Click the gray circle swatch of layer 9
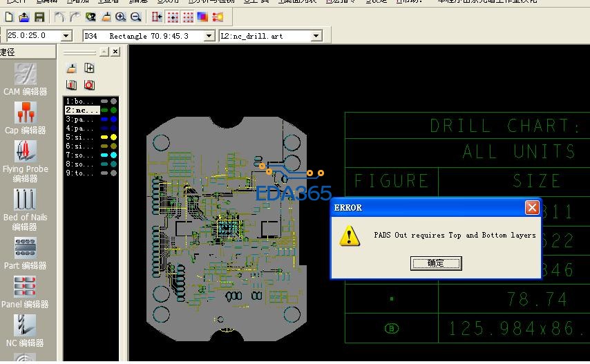The width and height of the screenshot is (590, 364). (113, 173)
